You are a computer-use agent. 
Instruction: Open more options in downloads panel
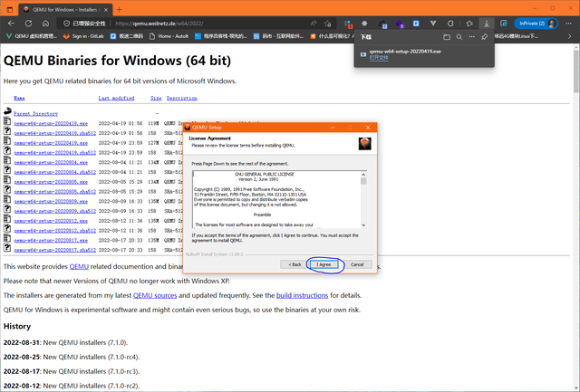(471, 37)
